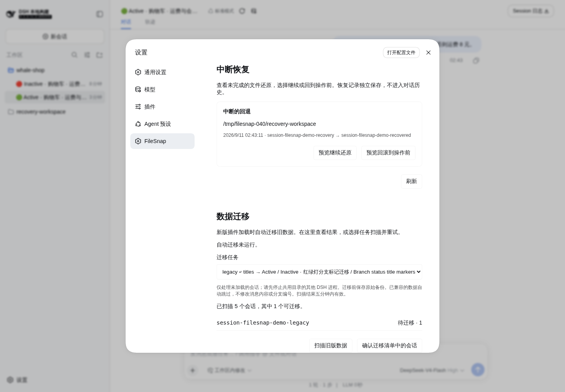The width and height of the screenshot is (565, 392).
Task: Click the 打开配置文件 button
Action: click(401, 53)
